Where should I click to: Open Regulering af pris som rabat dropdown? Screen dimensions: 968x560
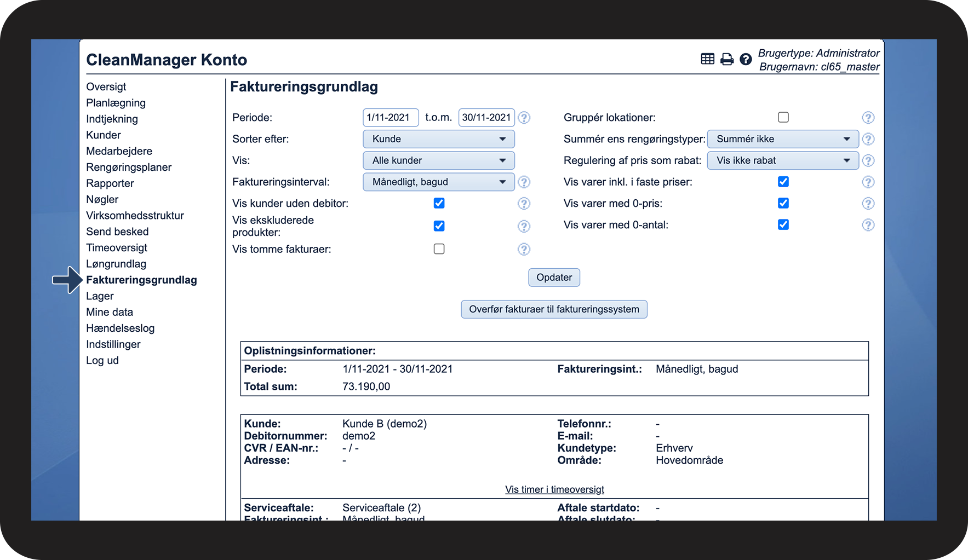tap(782, 160)
